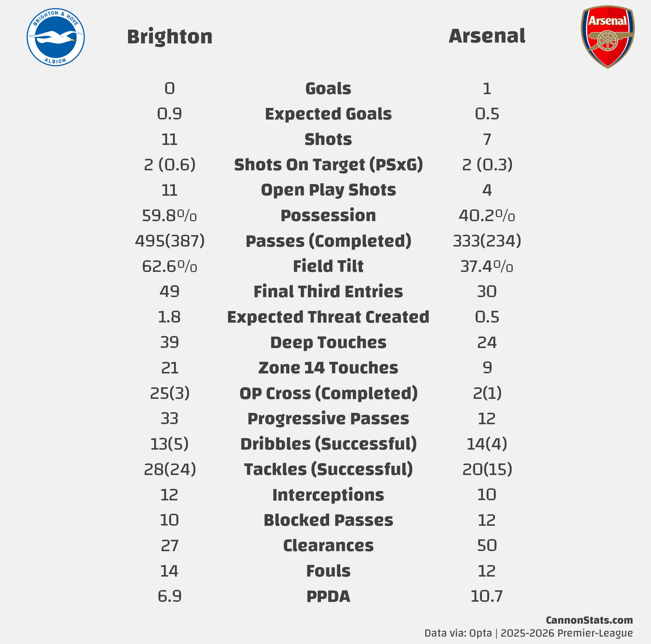Screen dimensions: 651x644
Task: Click the Arsenal club crest
Action: click(607, 37)
